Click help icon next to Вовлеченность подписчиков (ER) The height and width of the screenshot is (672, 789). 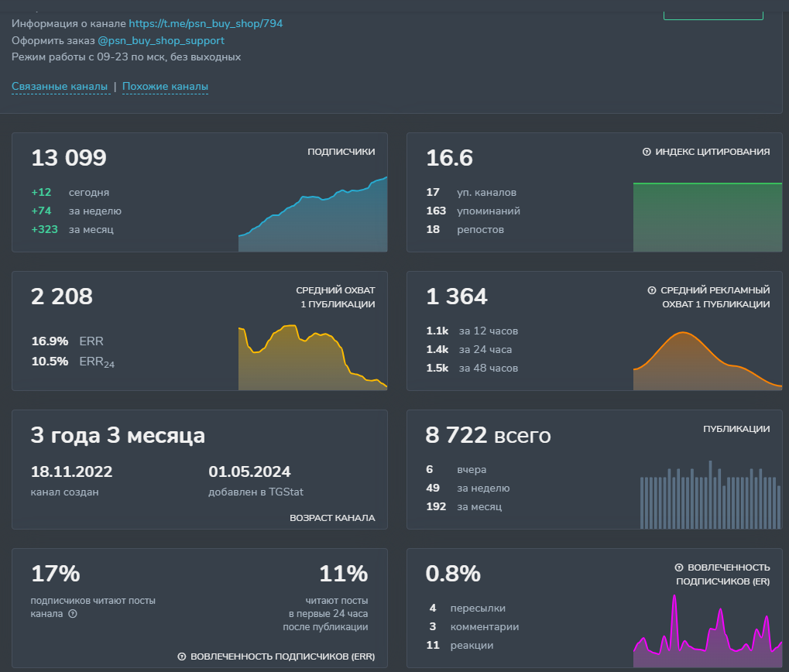[x=679, y=567]
